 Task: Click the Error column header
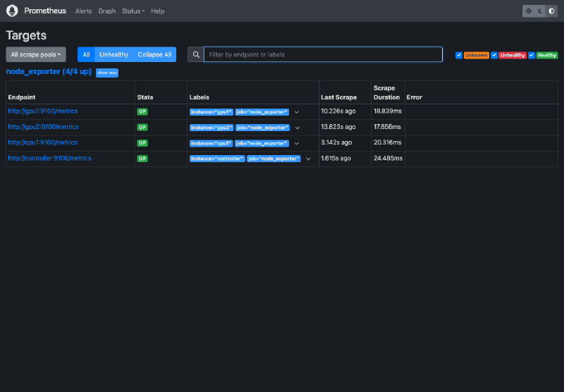(x=415, y=97)
